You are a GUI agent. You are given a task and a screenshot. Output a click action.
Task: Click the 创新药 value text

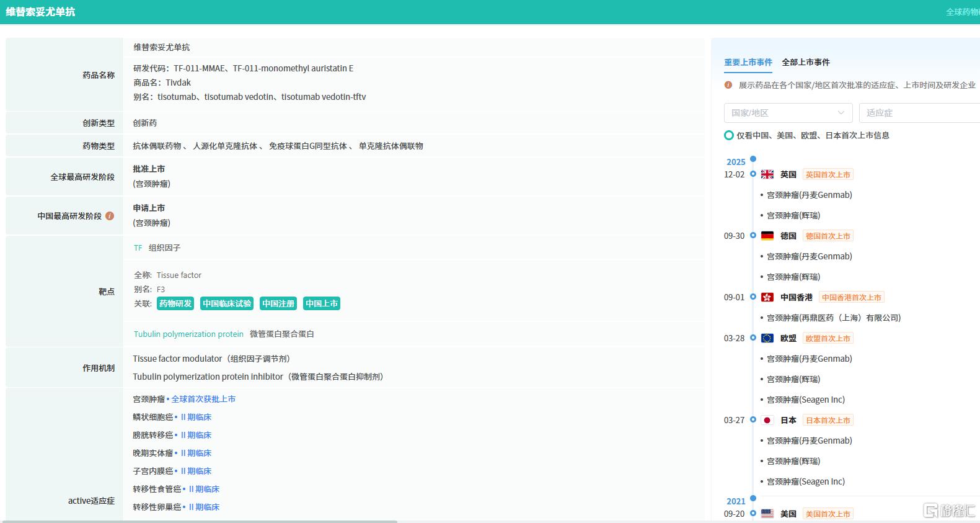145,123
